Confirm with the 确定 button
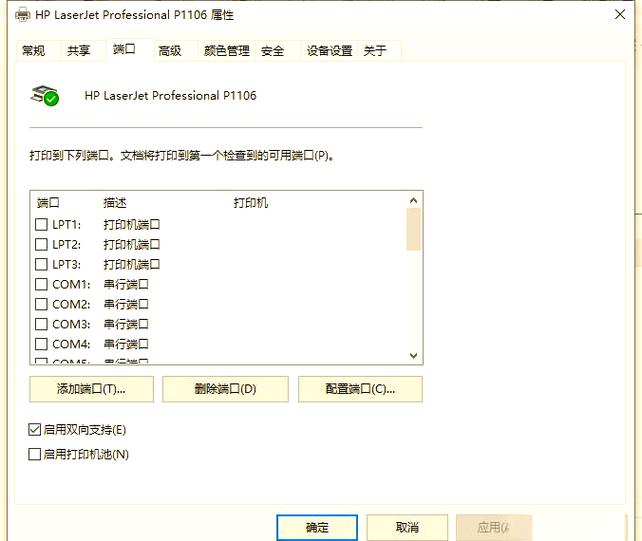This screenshot has width=642, height=541. click(x=317, y=527)
